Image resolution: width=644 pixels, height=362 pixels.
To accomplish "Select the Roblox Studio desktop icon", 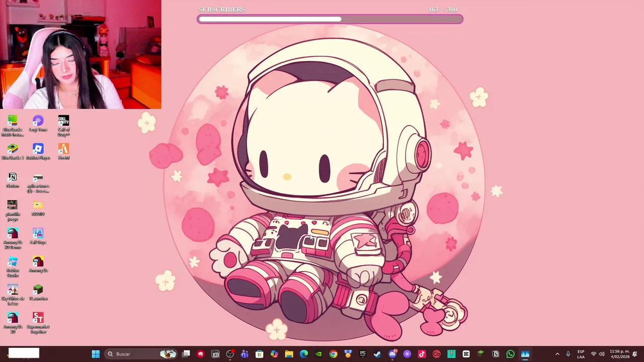I will coord(13,267).
